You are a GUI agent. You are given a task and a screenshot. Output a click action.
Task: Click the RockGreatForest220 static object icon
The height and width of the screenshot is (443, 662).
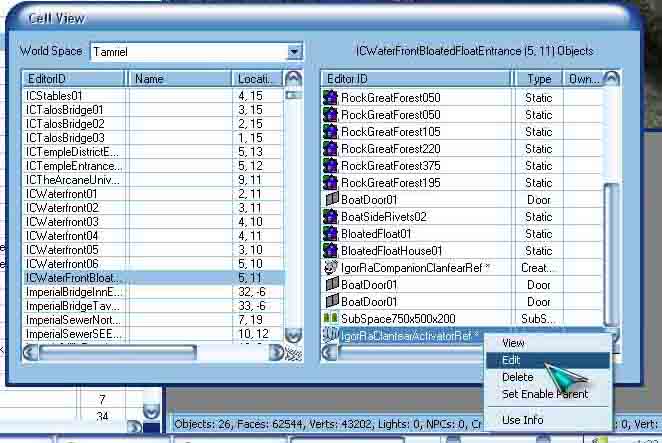[x=330, y=149]
